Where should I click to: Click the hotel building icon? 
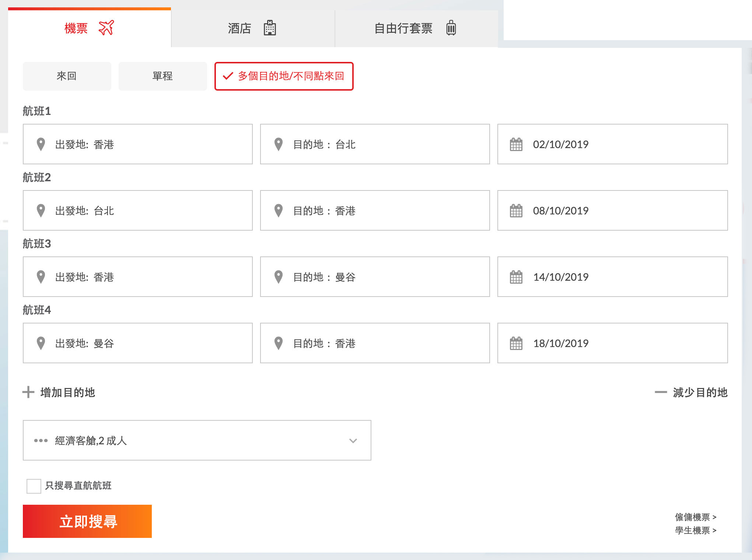pyautogui.click(x=270, y=28)
